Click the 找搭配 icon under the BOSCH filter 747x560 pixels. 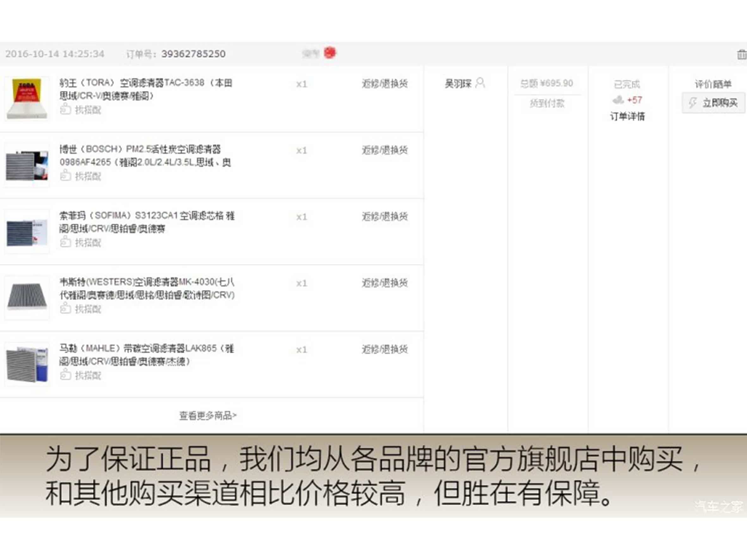tap(65, 175)
